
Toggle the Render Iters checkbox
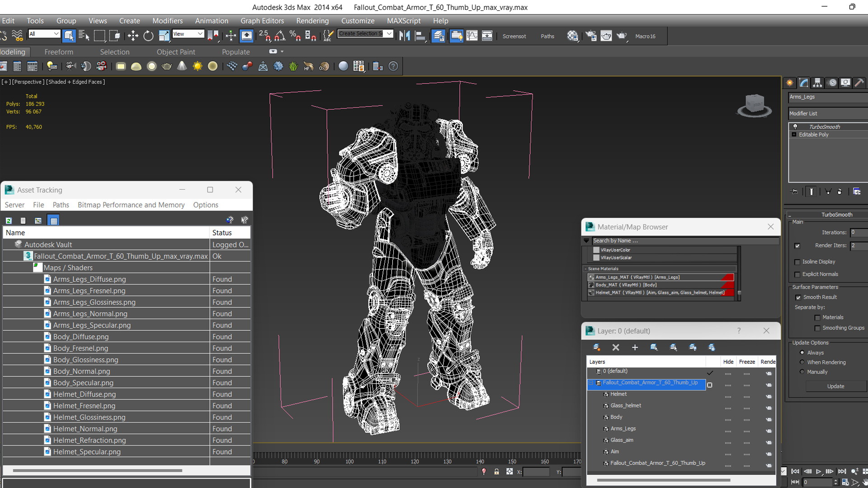pyautogui.click(x=797, y=246)
